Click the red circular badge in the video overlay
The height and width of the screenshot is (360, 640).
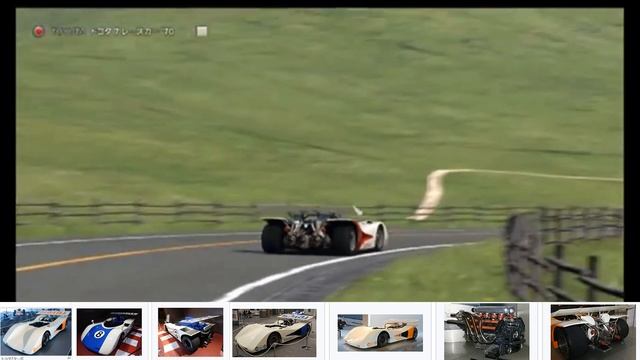pyautogui.click(x=38, y=31)
